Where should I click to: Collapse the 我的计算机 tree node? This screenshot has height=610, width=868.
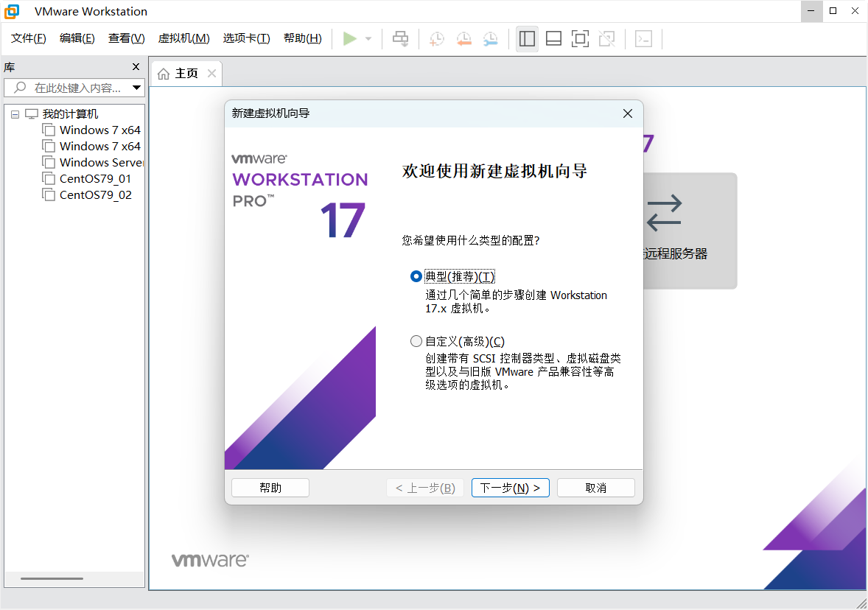[x=15, y=115]
